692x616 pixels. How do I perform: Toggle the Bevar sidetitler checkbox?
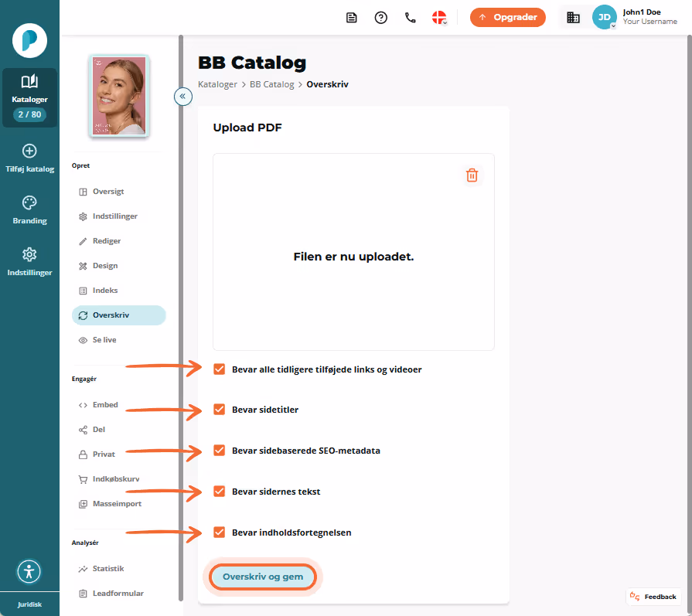coord(220,410)
